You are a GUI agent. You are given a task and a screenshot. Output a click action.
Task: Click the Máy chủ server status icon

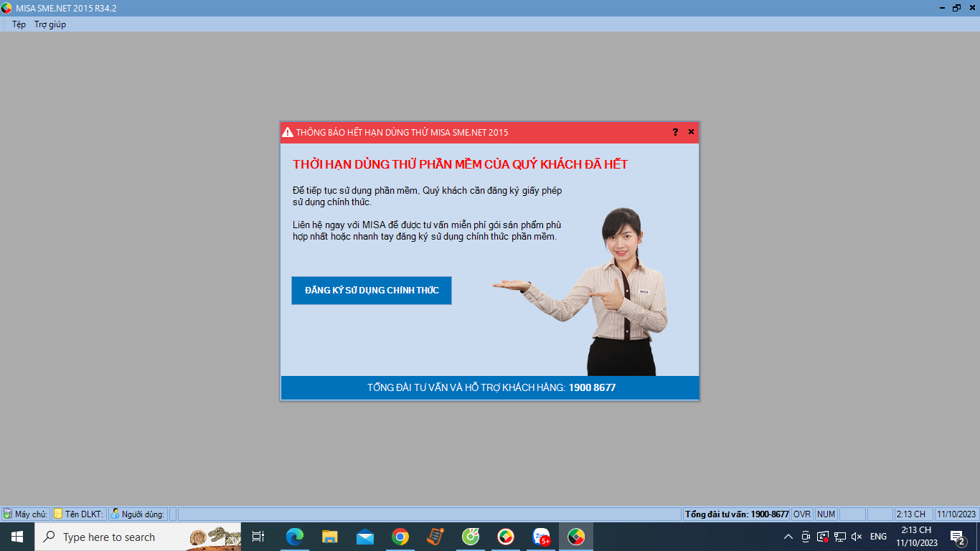tap(7, 514)
